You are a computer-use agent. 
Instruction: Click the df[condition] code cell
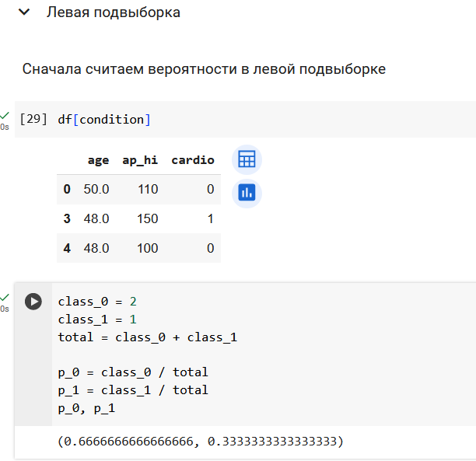(245, 119)
